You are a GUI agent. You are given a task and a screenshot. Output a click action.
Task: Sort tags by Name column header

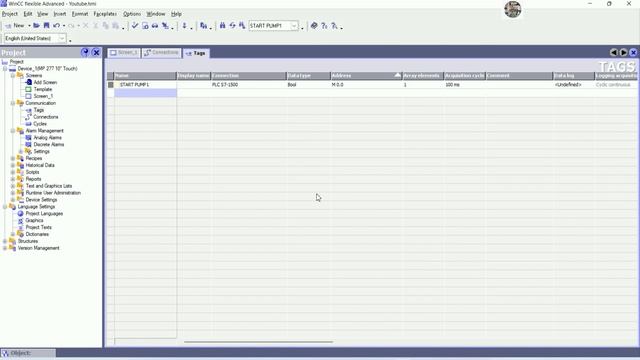click(145, 76)
